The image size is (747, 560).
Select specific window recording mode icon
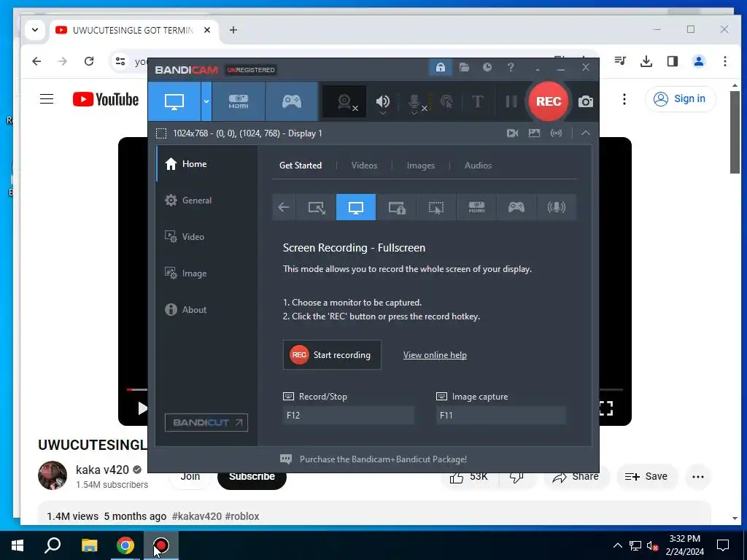click(396, 207)
